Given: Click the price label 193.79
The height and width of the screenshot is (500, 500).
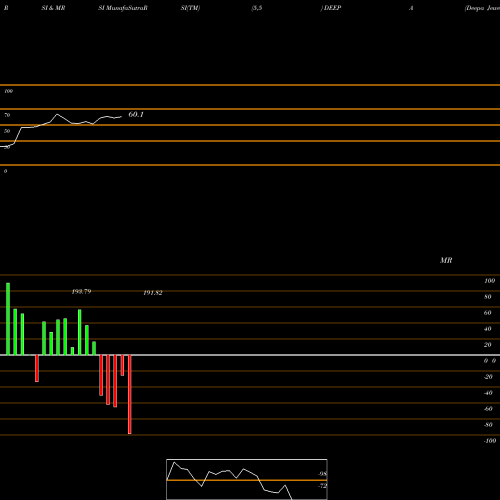Looking at the screenshot, I should [81, 292].
